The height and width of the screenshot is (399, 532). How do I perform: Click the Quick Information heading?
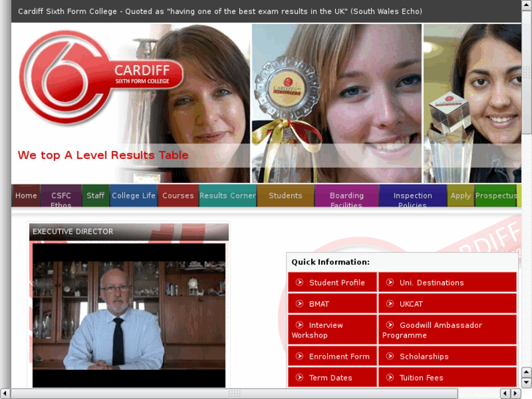[331, 262]
